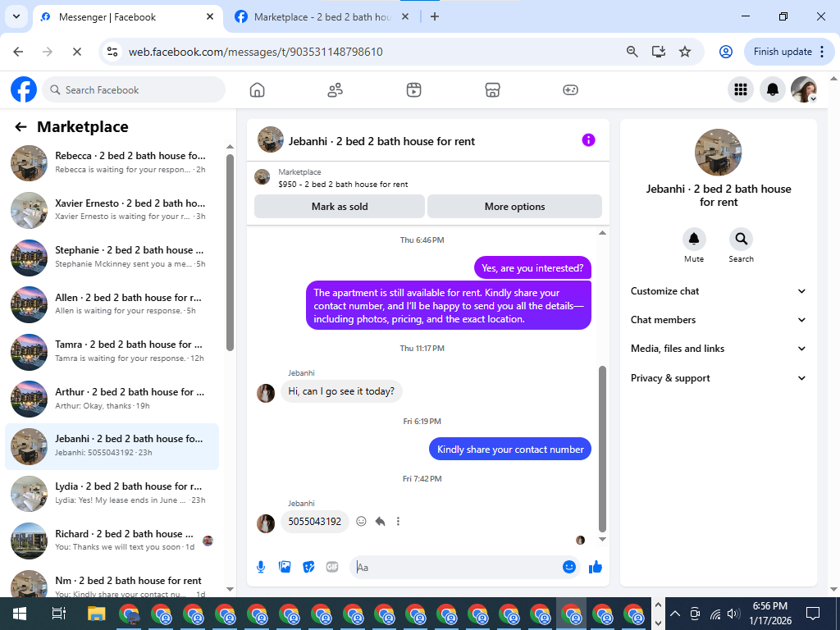Viewport: 840px width, 630px height.
Task: Open conversation information purple icon
Action: [x=588, y=140]
